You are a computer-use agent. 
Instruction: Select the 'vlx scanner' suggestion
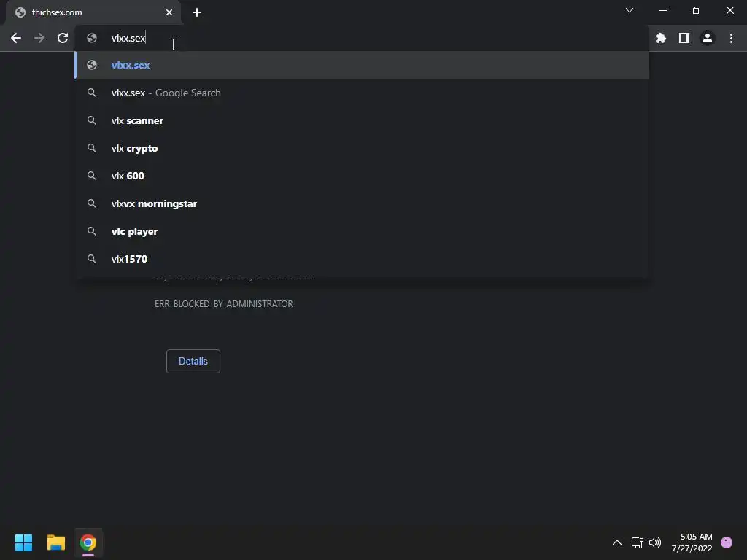(362, 120)
